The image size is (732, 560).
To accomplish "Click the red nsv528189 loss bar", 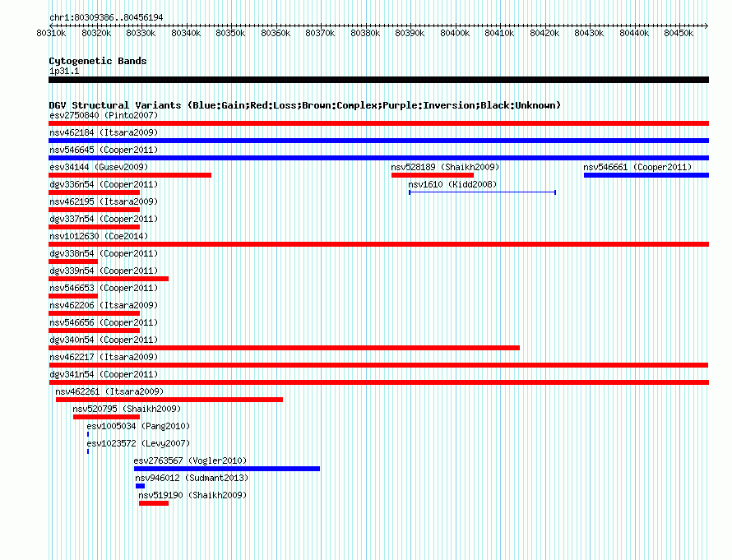I will (433, 175).
